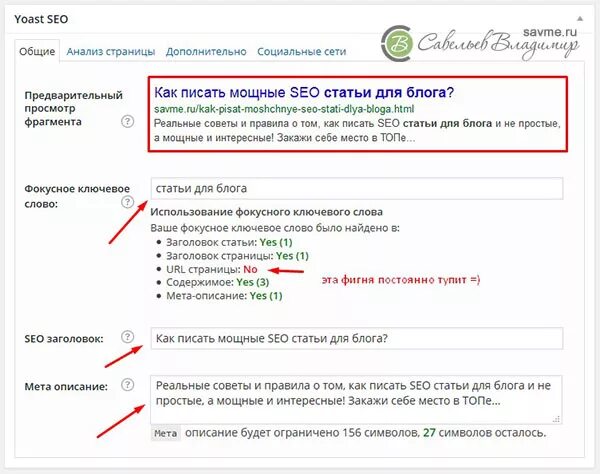
Task: Click the snippet preview description text
Action: point(357,130)
